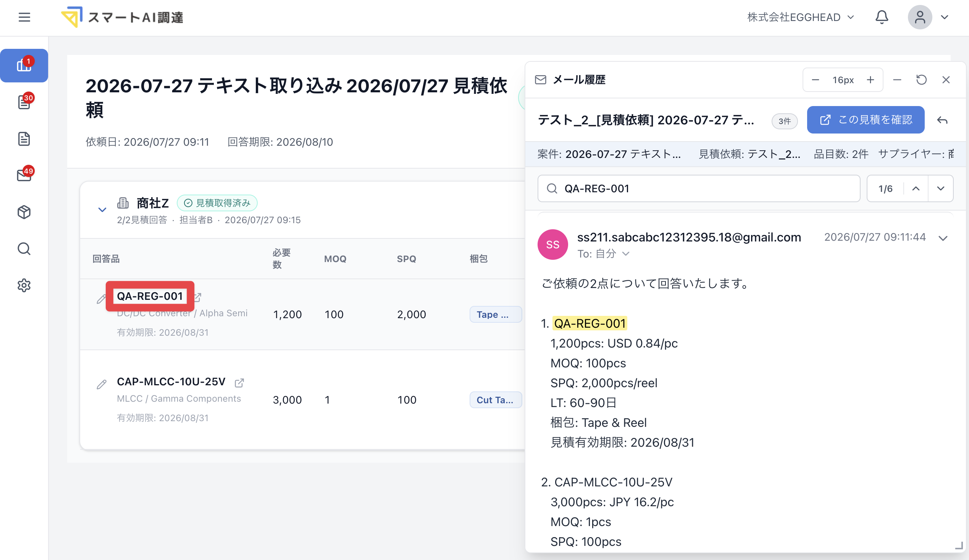The image size is (969, 560).
Task: Click the reply arrow icon
Action: click(942, 120)
